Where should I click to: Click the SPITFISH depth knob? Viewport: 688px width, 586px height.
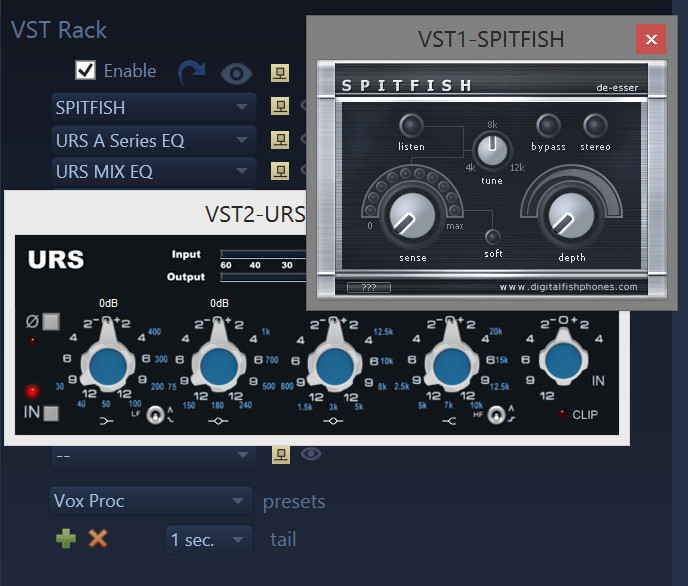(x=571, y=216)
